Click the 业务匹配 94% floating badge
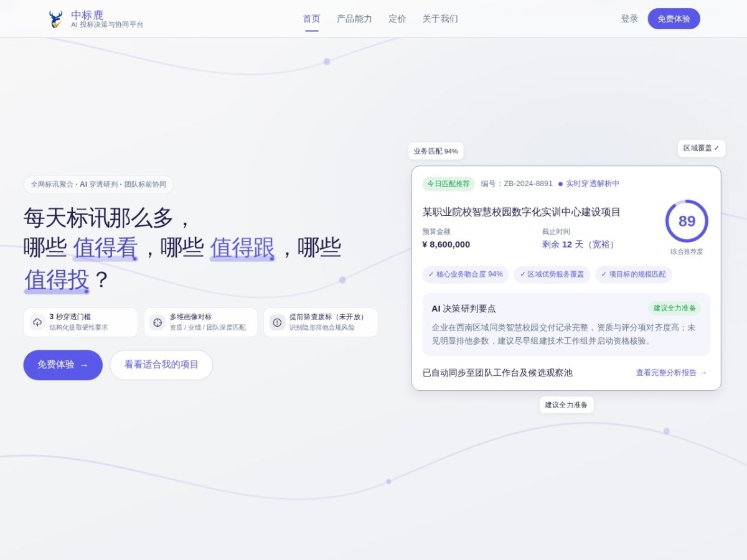 click(x=436, y=151)
